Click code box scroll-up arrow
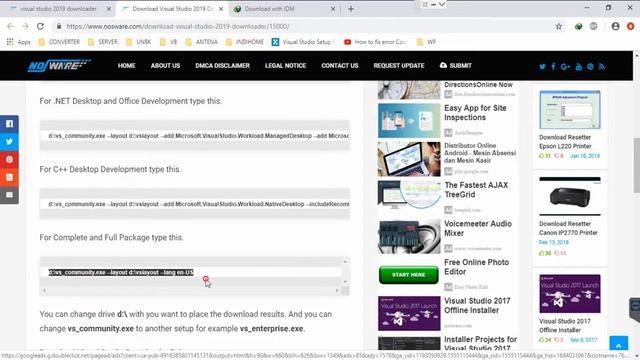Viewport: 640px width, 360px height. point(345,262)
